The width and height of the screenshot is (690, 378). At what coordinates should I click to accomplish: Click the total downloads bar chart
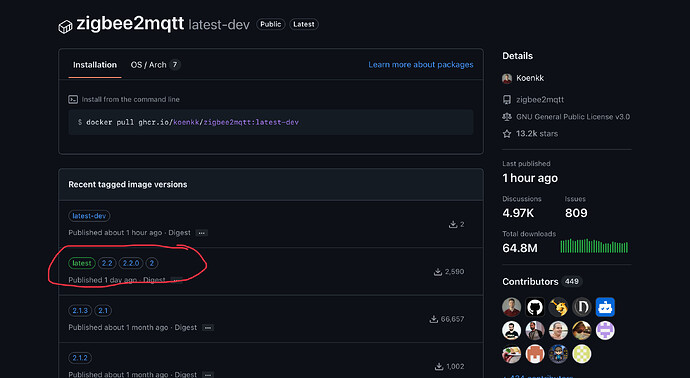594,246
